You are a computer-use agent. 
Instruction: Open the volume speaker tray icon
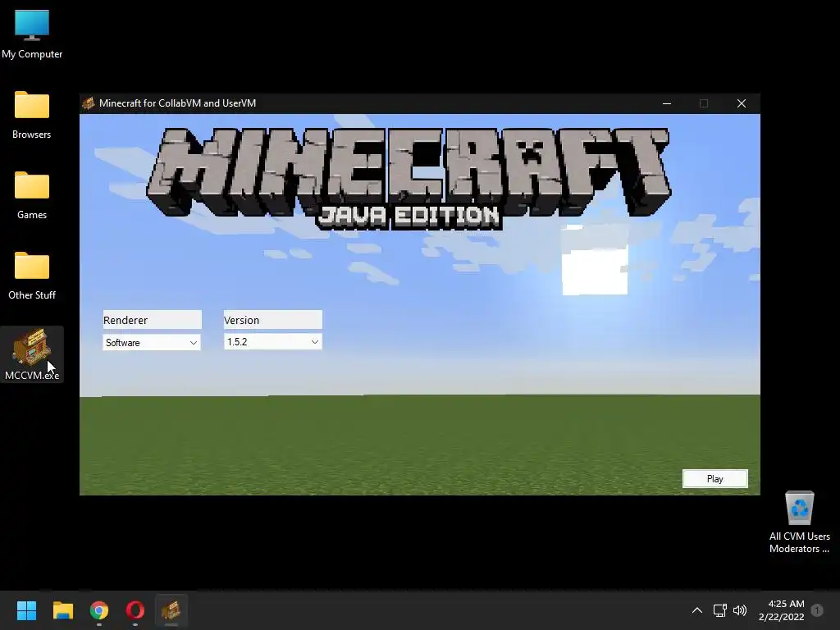point(740,610)
